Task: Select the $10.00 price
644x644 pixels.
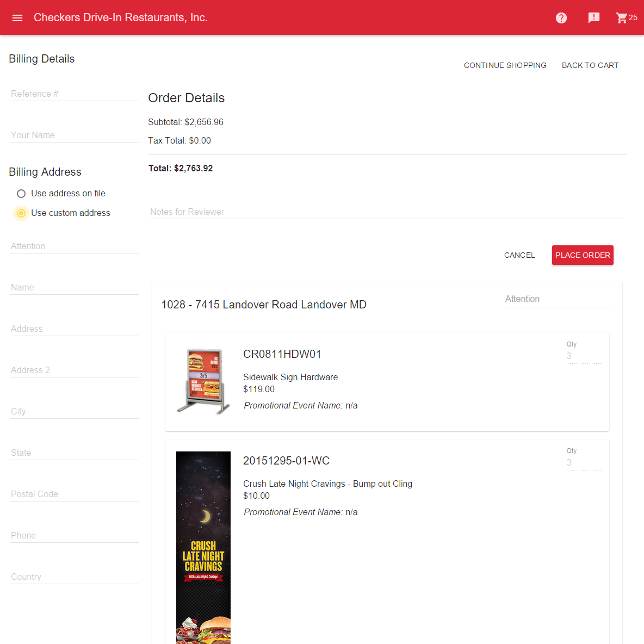Action: click(256, 496)
